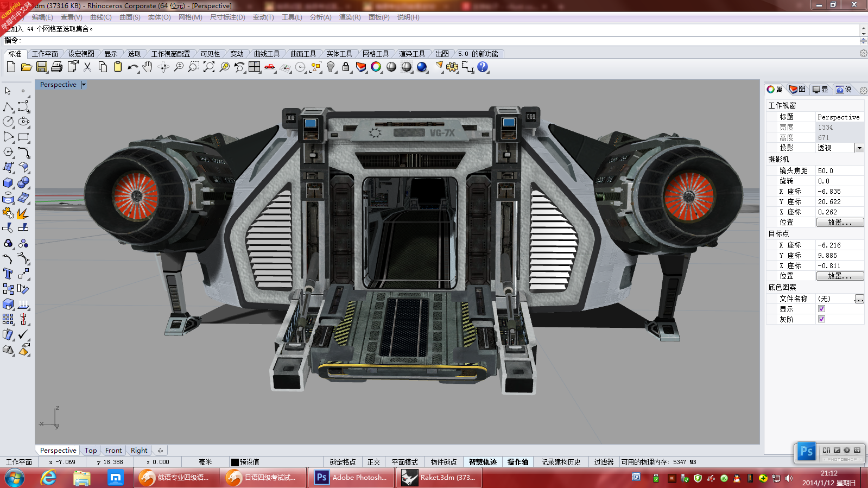Activate the Pan hand tool
868x488 pixels.
[148, 67]
